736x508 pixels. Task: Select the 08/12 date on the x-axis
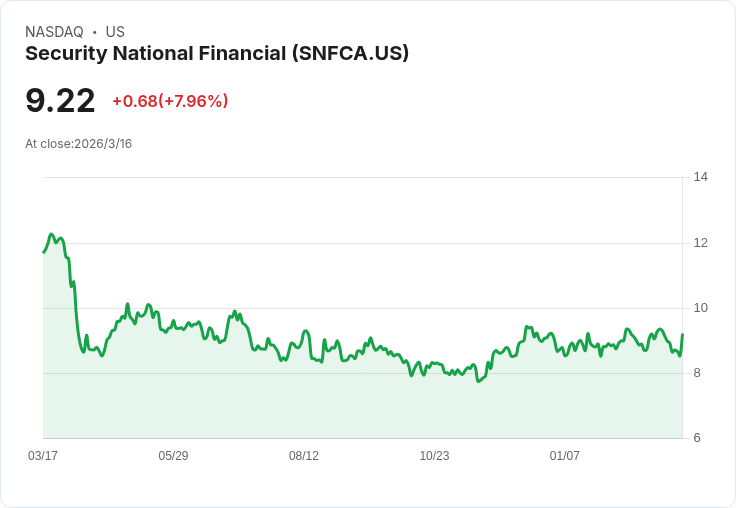(x=304, y=456)
